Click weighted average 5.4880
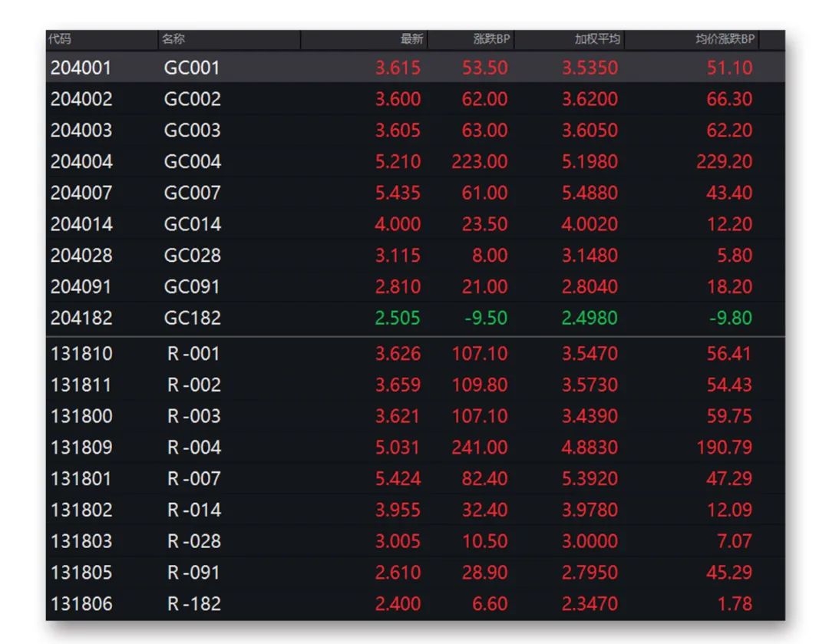The image size is (829, 644). tap(590, 193)
